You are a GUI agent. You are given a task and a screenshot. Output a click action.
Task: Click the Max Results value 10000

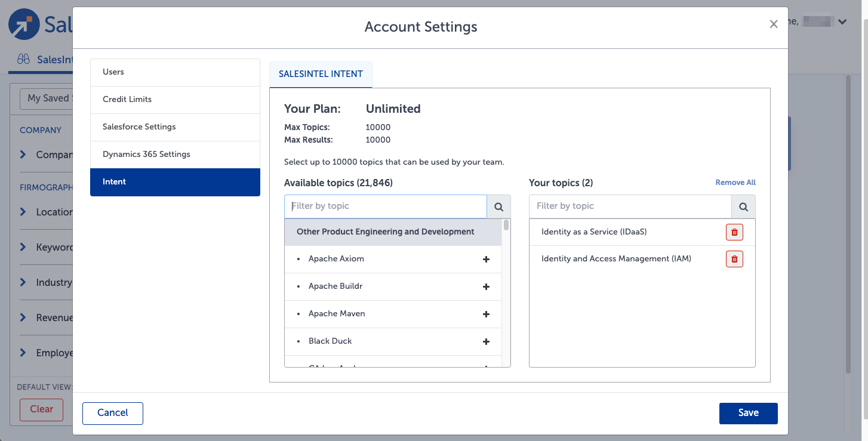378,140
